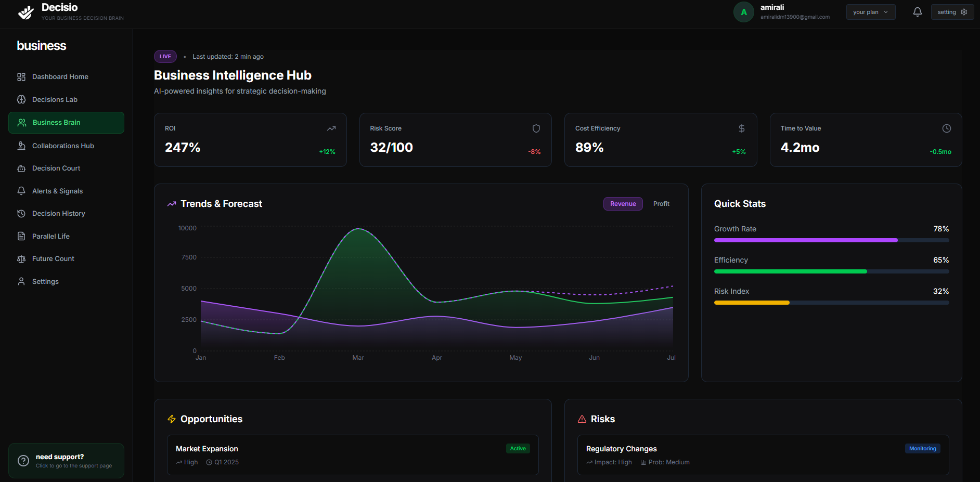
Task: Click the ROI +12% change value
Action: coord(327,152)
